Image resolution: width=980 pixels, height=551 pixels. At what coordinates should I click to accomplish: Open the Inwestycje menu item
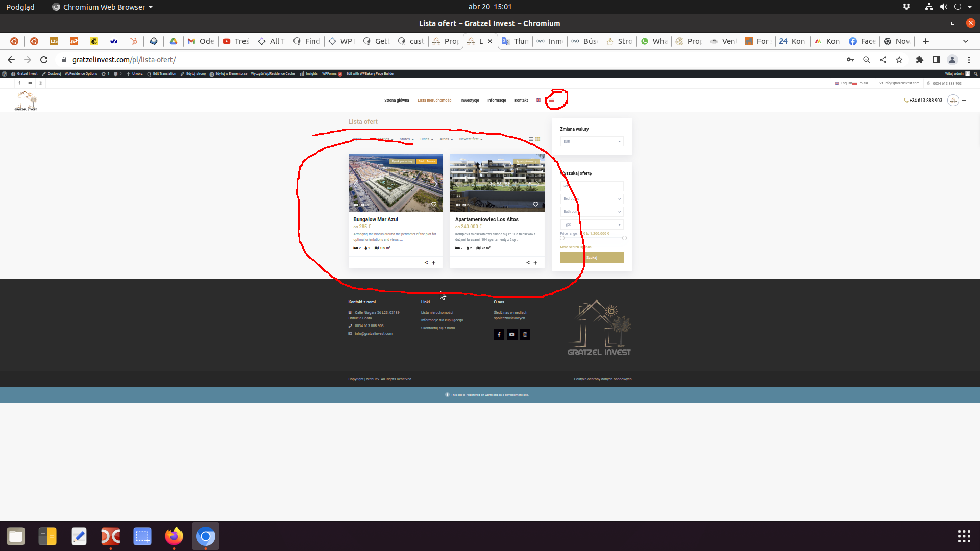[470, 100]
